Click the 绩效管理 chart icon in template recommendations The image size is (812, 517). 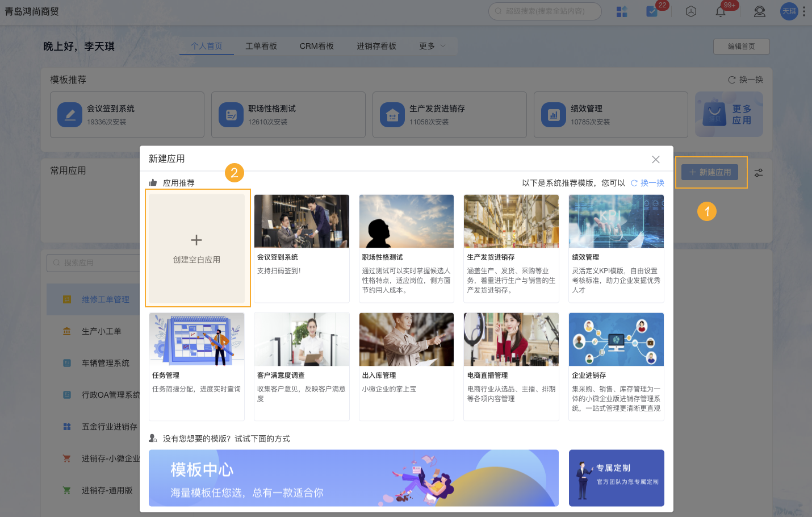point(553,115)
